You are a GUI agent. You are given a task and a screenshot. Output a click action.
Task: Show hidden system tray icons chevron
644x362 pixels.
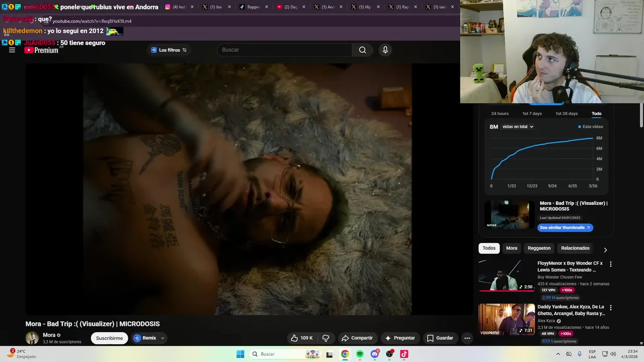(x=558, y=354)
